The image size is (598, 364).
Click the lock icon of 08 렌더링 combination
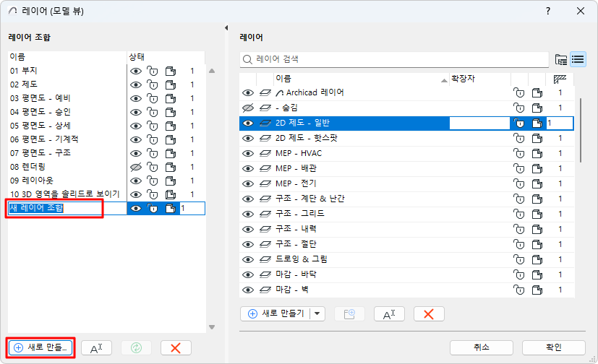(152, 167)
